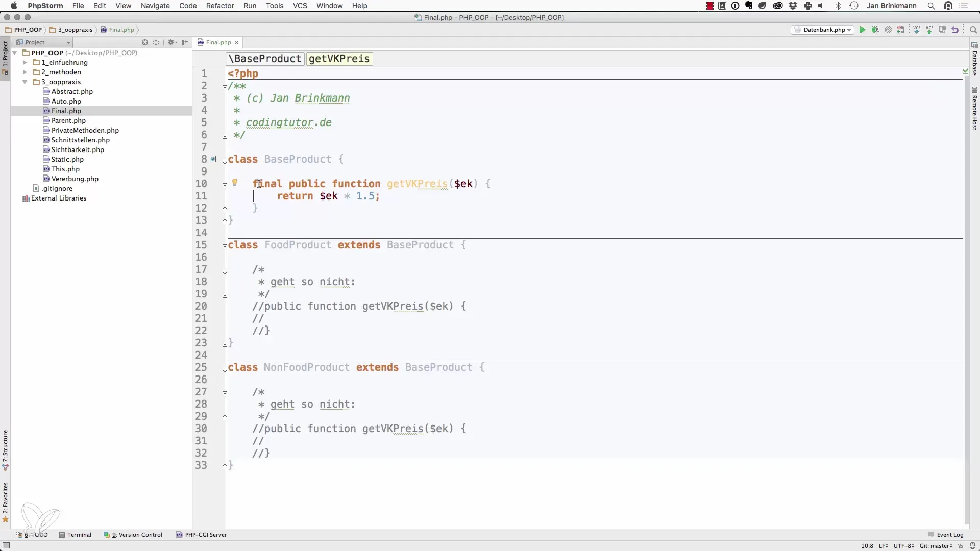Open the Git: master branch dropdown
This screenshot has height=551, width=980.
coord(936,546)
